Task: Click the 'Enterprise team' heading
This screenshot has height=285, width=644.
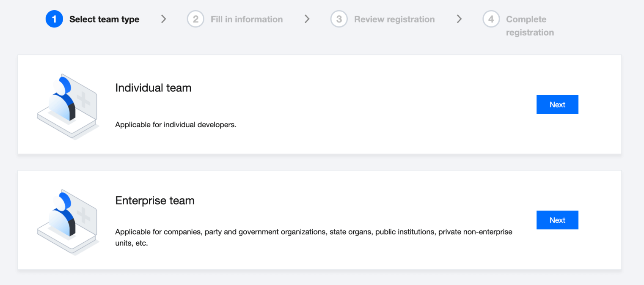Action: coord(155,200)
